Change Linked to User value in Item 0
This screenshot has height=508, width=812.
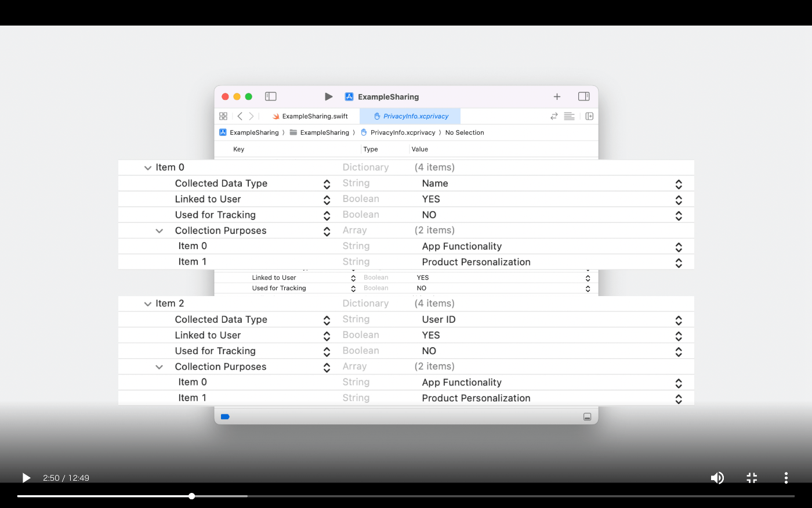pos(679,200)
